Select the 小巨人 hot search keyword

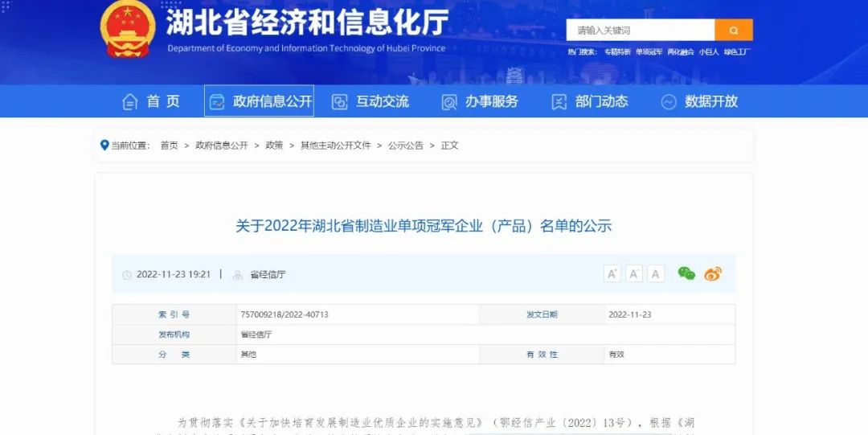(x=708, y=52)
